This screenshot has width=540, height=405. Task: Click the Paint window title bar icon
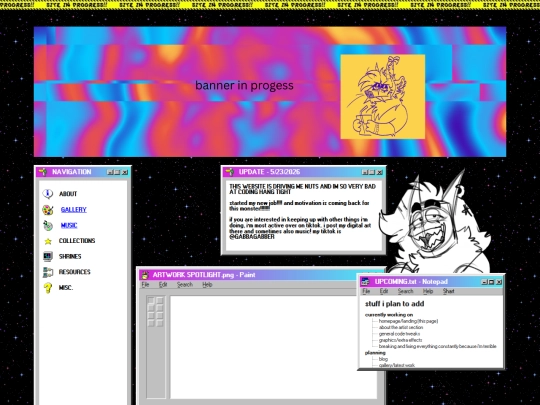[x=145, y=275]
